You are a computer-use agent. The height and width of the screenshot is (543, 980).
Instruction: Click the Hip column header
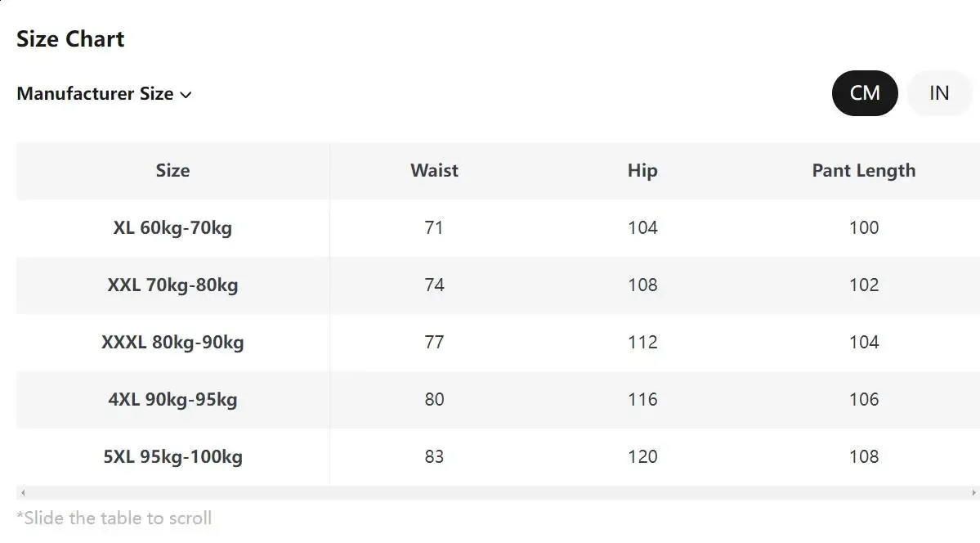(642, 171)
